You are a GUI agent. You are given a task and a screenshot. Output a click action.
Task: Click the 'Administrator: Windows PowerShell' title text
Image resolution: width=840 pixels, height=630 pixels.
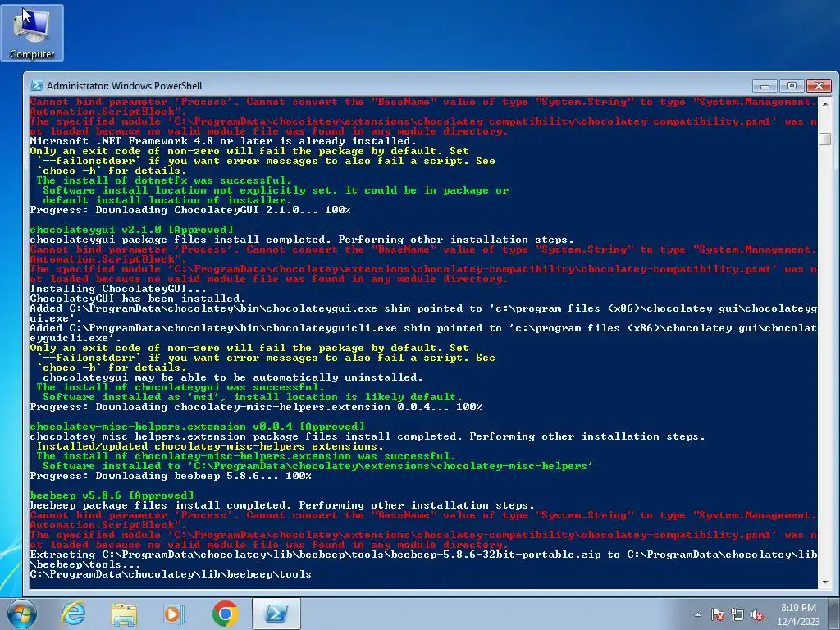click(x=125, y=85)
